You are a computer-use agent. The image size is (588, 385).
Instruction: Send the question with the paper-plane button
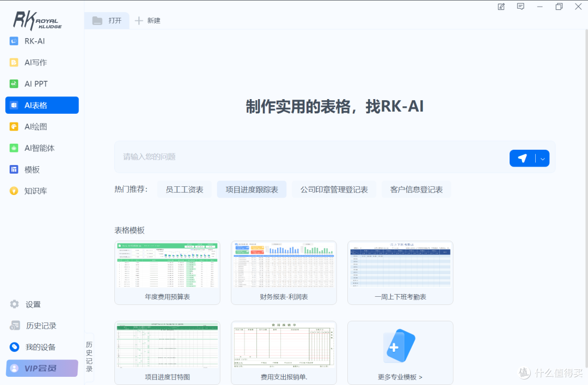tap(522, 158)
